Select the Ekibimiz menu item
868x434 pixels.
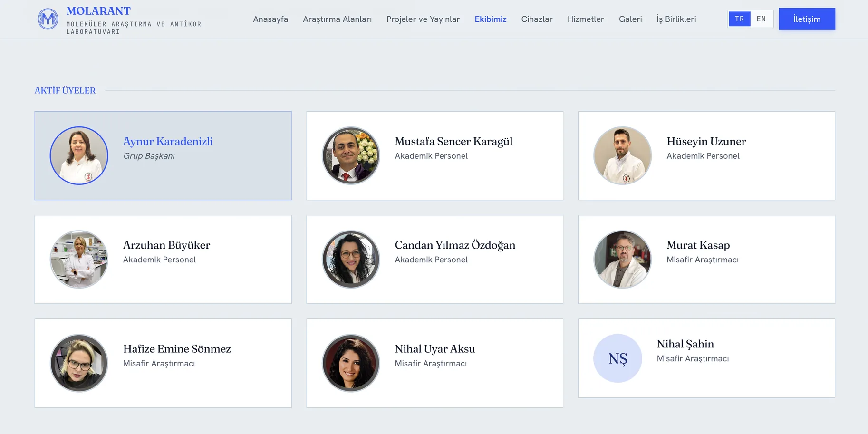coord(491,19)
